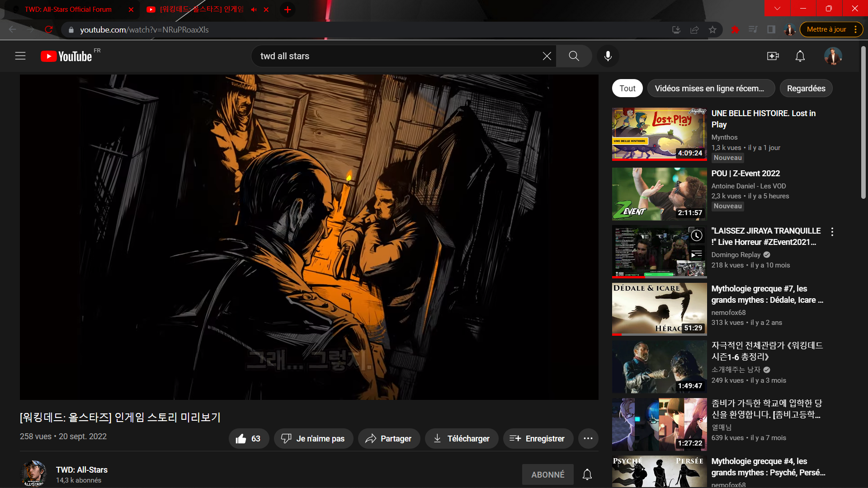
Task: Click the ABONNÉ subscription button
Action: coord(547,474)
